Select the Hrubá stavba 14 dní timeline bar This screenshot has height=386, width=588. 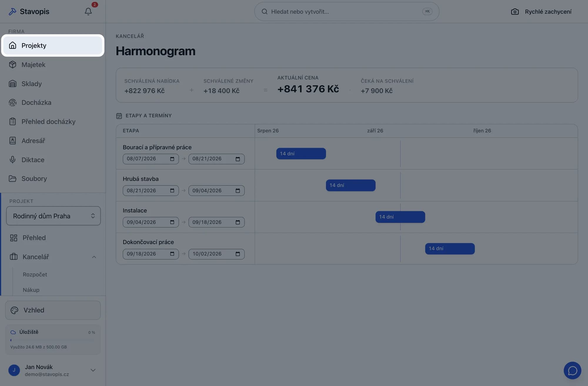click(x=350, y=185)
